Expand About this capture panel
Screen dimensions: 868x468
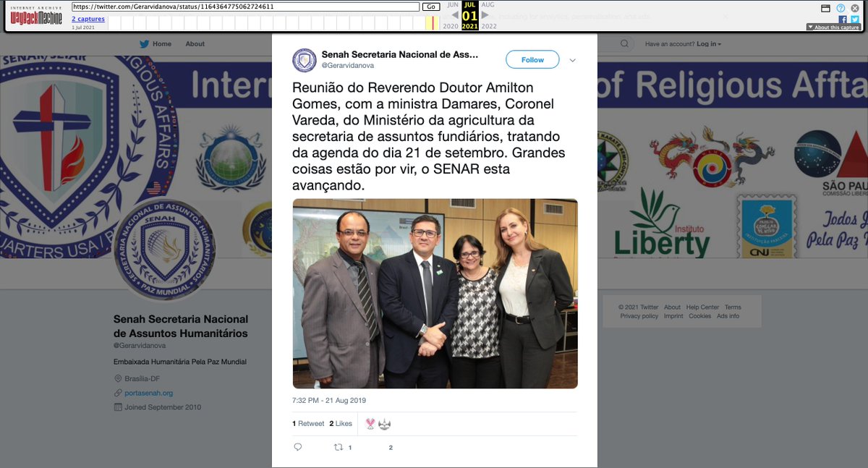pyautogui.click(x=833, y=27)
